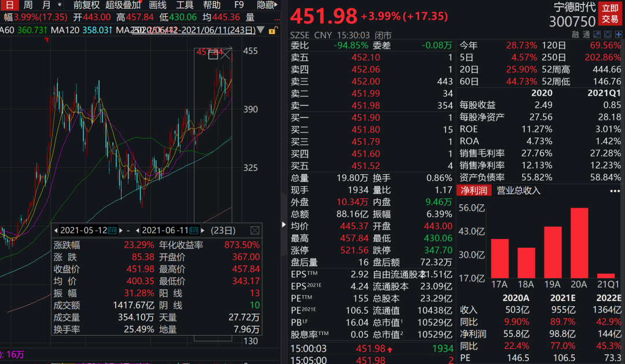Open the 画线 drawing menu
The width and height of the screenshot is (625, 364).
tap(157, 5)
